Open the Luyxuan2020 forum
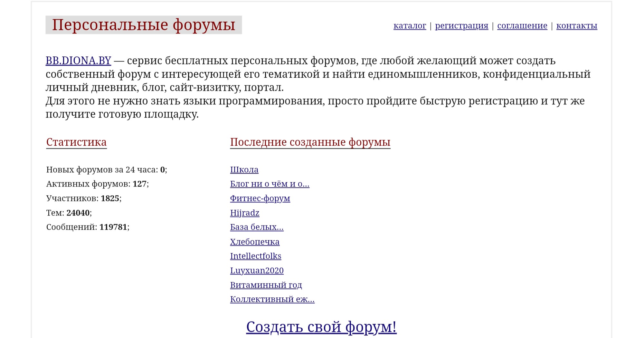The width and height of the screenshot is (644, 338). [x=257, y=271]
